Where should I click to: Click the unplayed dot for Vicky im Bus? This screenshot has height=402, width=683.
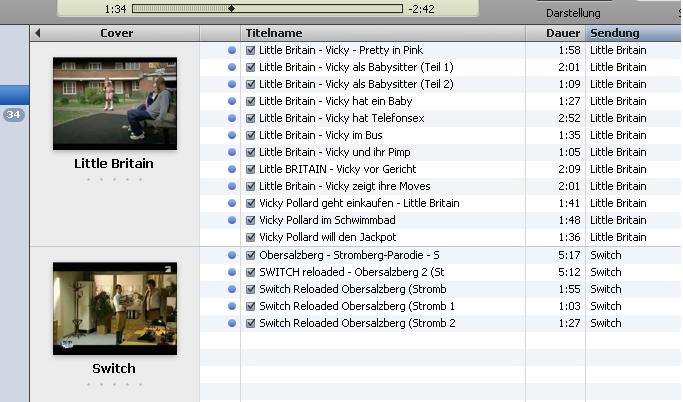click(x=232, y=135)
